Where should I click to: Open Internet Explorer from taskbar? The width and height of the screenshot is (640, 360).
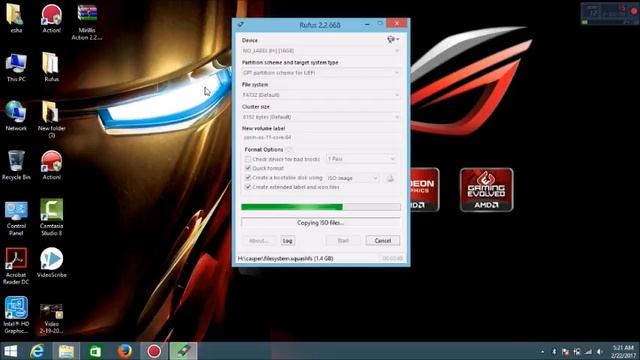click(x=37, y=351)
